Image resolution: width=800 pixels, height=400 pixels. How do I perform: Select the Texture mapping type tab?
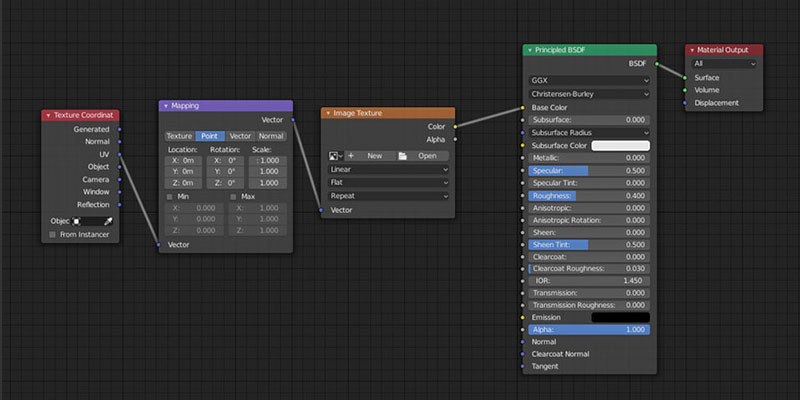click(180, 136)
